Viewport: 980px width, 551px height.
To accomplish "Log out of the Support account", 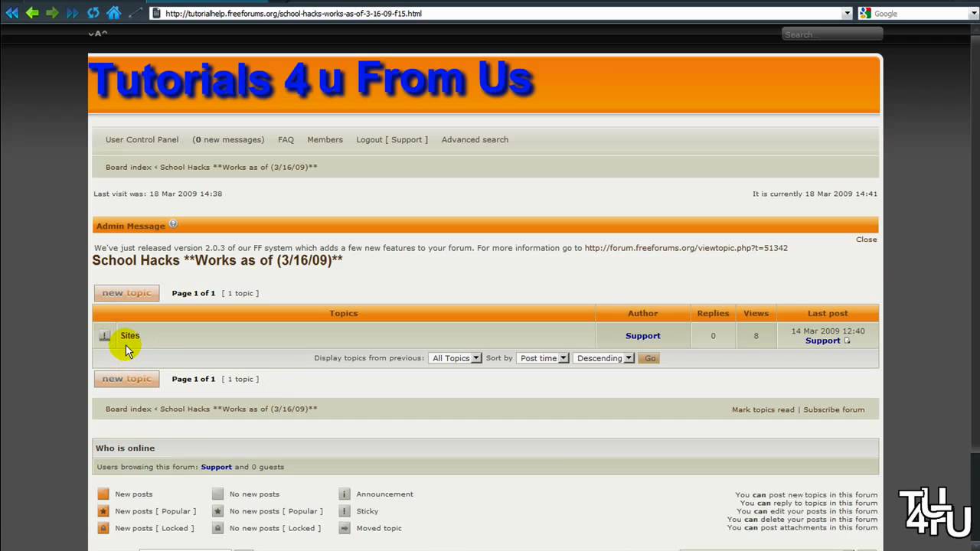I will tap(392, 139).
